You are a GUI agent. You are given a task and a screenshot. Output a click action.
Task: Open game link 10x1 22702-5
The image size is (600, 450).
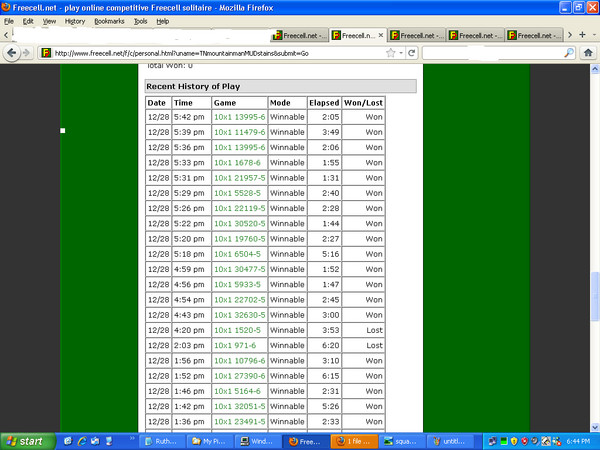[x=239, y=300]
